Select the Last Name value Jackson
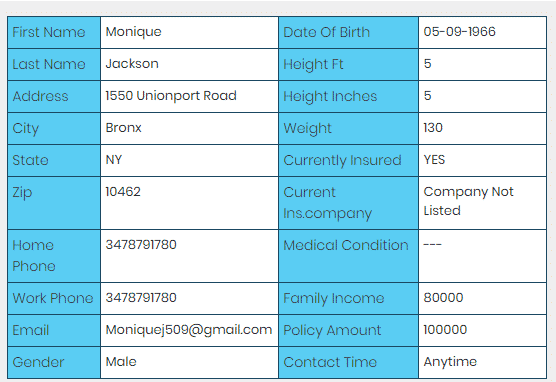The image size is (556, 382). [132, 64]
